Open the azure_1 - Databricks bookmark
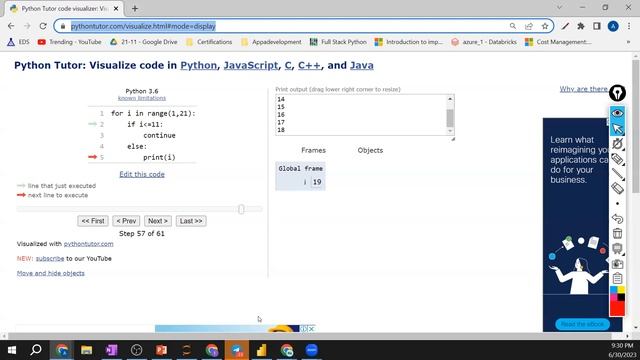Viewport: 640px width, 360px height. coord(484,42)
